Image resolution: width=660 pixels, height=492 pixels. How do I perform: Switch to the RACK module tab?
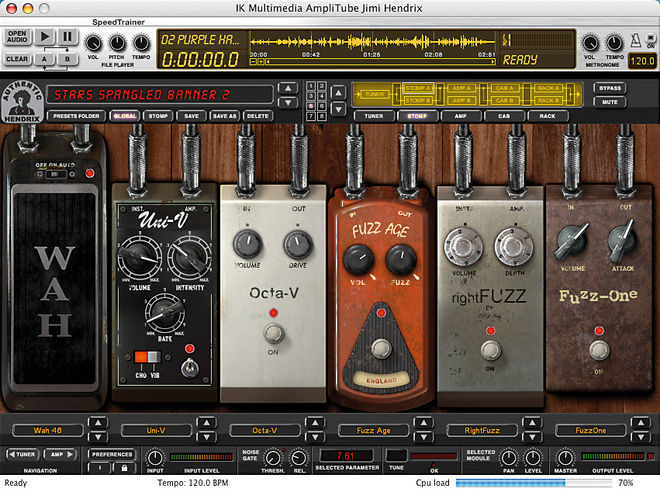tap(548, 116)
